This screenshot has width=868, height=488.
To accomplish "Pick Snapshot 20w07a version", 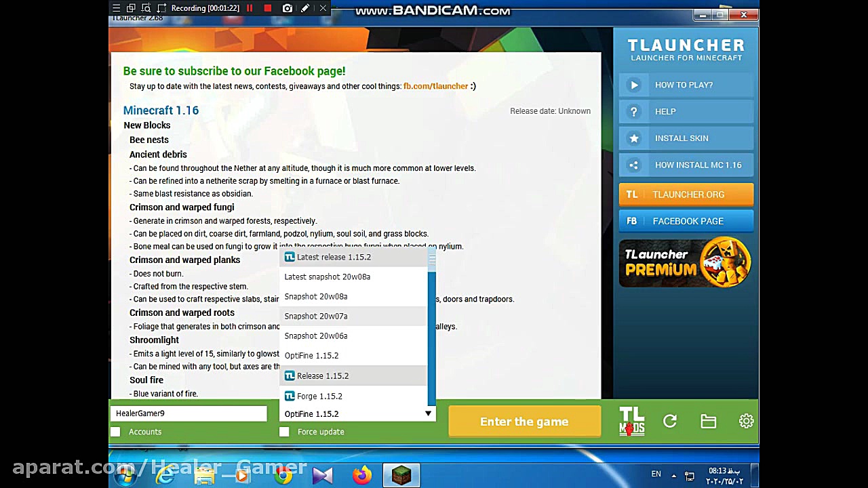I will [x=353, y=316].
